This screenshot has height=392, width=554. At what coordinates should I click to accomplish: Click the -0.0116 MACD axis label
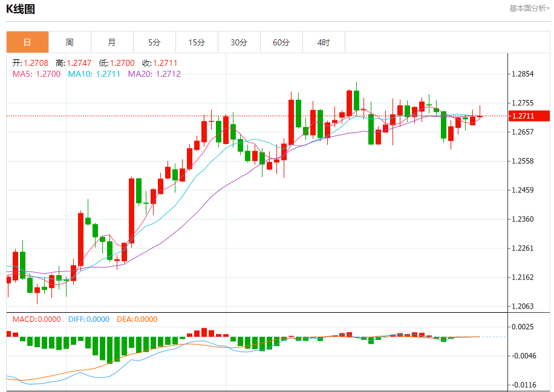pos(524,385)
